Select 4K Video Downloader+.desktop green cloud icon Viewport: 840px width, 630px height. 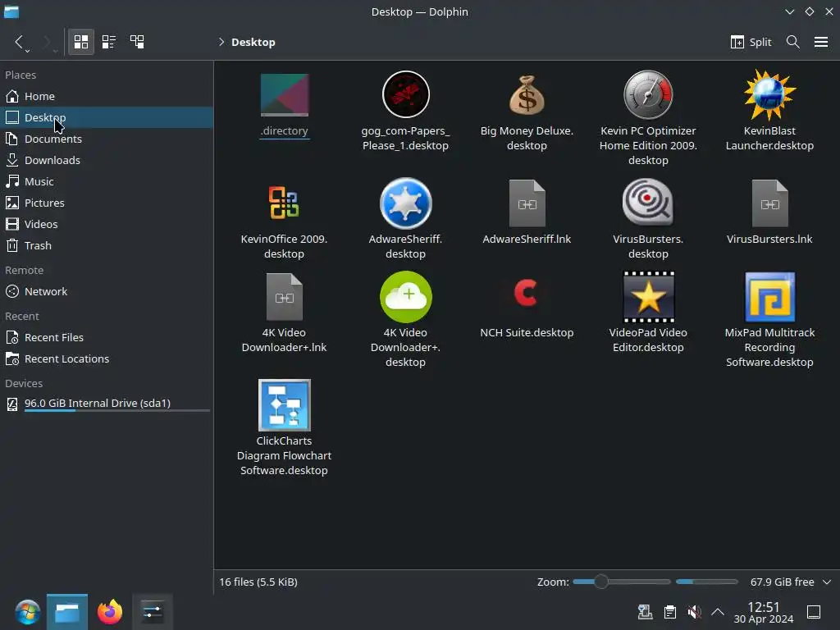point(405,297)
